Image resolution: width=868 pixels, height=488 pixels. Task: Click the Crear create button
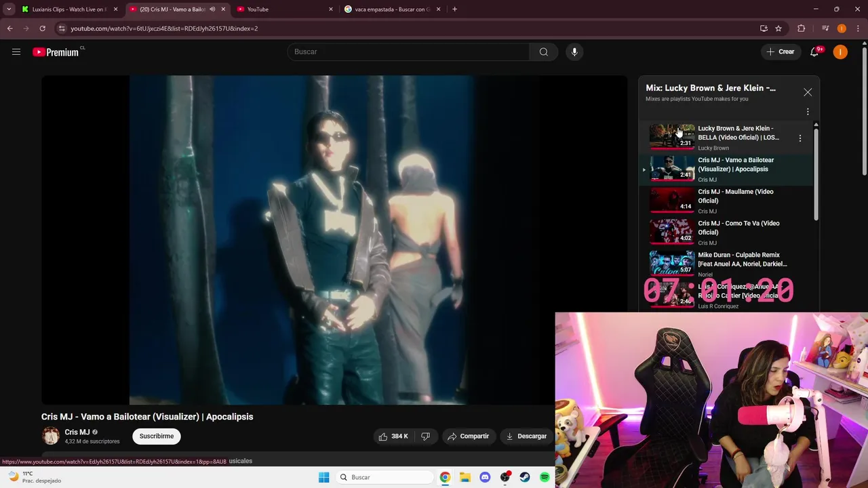780,52
